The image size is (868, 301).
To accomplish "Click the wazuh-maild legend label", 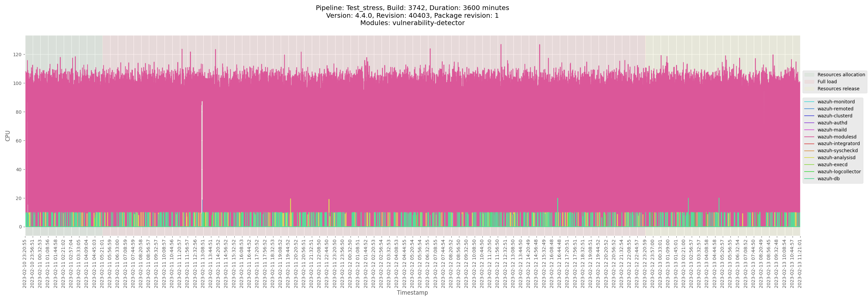I will coord(832,129).
